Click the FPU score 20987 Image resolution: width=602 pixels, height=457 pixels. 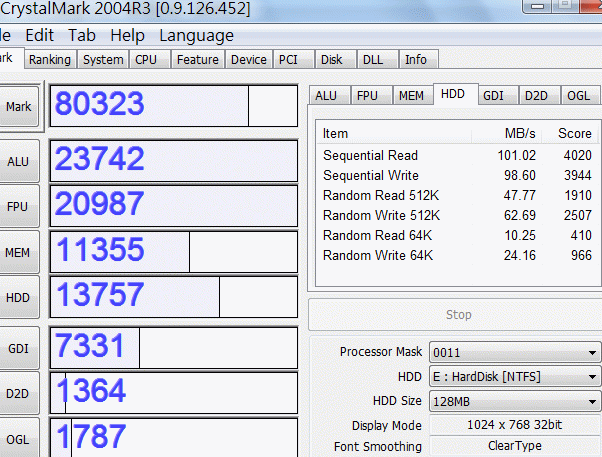pyautogui.click(x=99, y=204)
